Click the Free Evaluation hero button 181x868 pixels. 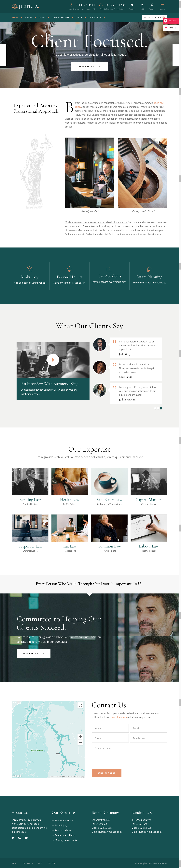pyautogui.click(x=90, y=66)
